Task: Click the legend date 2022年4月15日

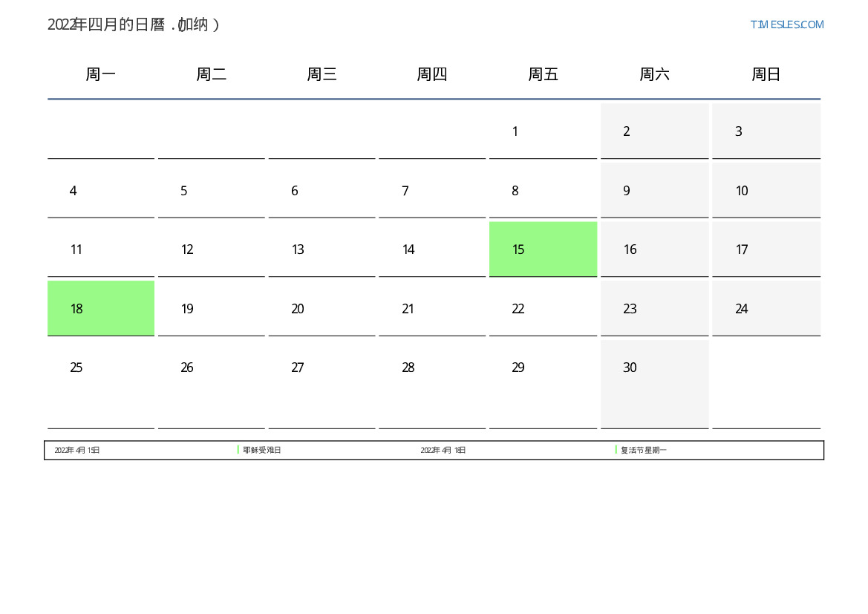Action: 77,450
